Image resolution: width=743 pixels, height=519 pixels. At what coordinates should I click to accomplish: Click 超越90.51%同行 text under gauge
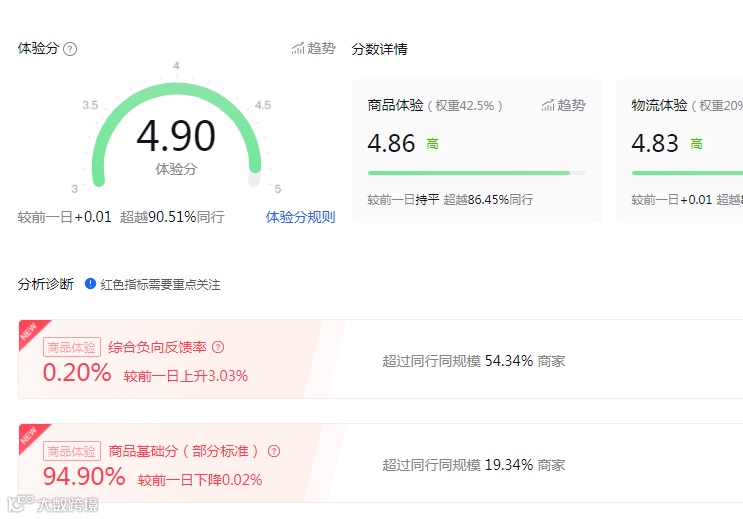pos(172,217)
